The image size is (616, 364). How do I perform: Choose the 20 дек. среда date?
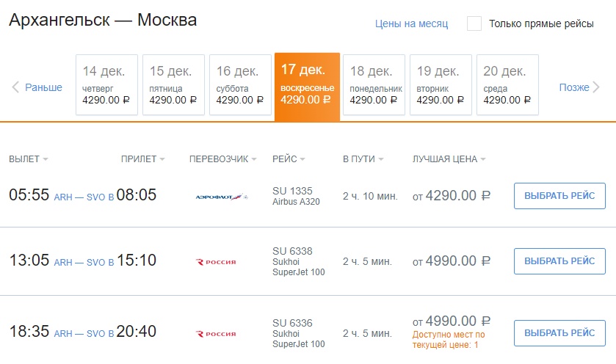(507, 84)
